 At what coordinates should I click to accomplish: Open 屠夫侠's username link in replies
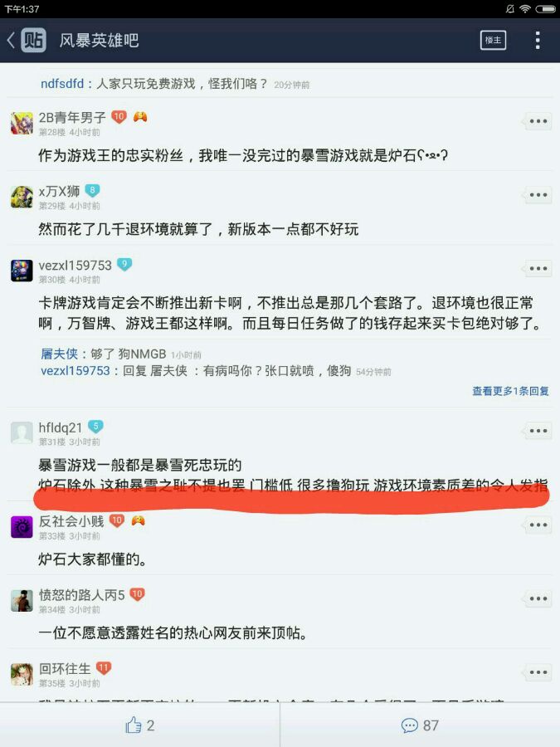[x=59, y=354]
